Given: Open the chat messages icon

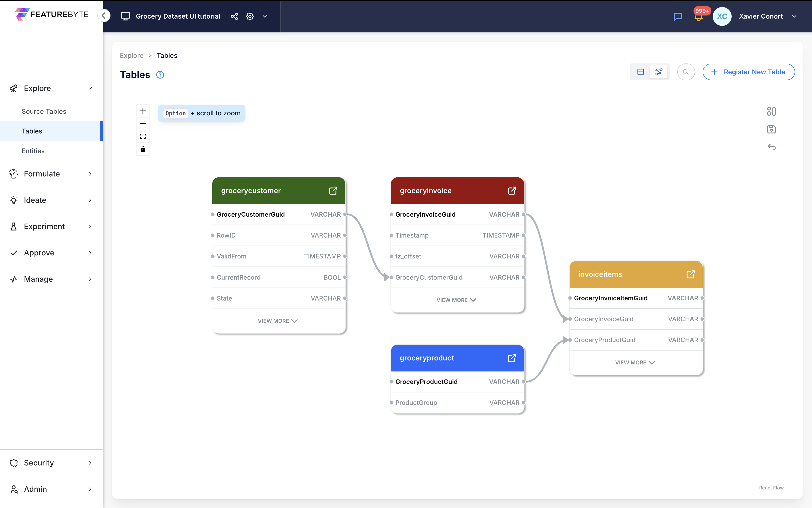Looking at the screenshot, I should (678, 16).
